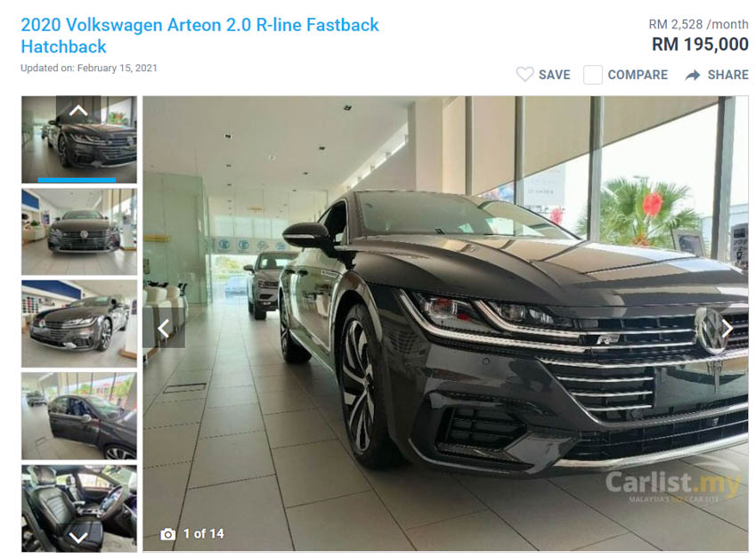Select third thumbnail showing car's front corner
The width and height of the screenshot is (756, 559).
(x=79, y=324)
